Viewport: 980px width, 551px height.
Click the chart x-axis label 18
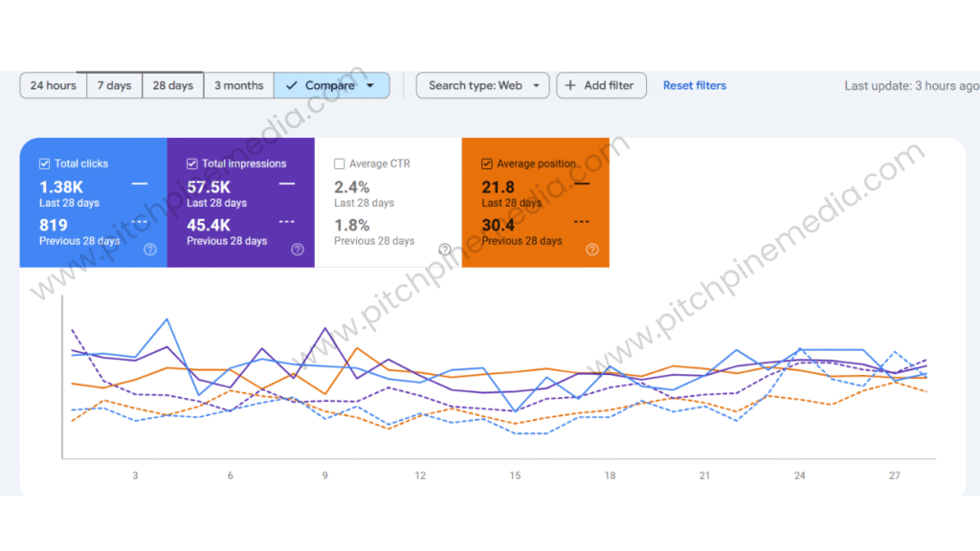click(610, 475)
